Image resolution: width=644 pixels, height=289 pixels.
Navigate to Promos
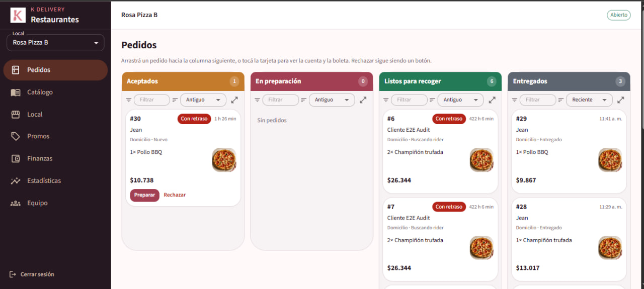pyautogui.click(x=55, y=136)
